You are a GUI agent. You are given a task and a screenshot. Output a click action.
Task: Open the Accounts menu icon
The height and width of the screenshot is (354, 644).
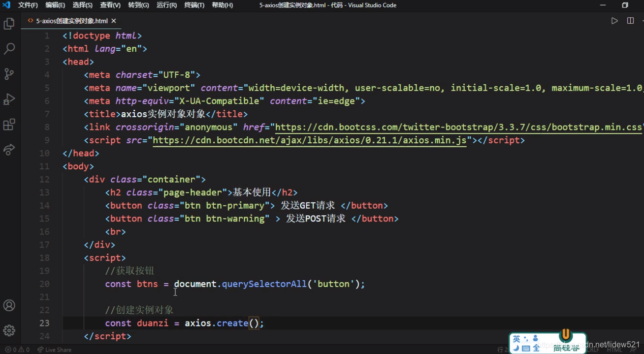pyautogui.click(x=9, y=305)
